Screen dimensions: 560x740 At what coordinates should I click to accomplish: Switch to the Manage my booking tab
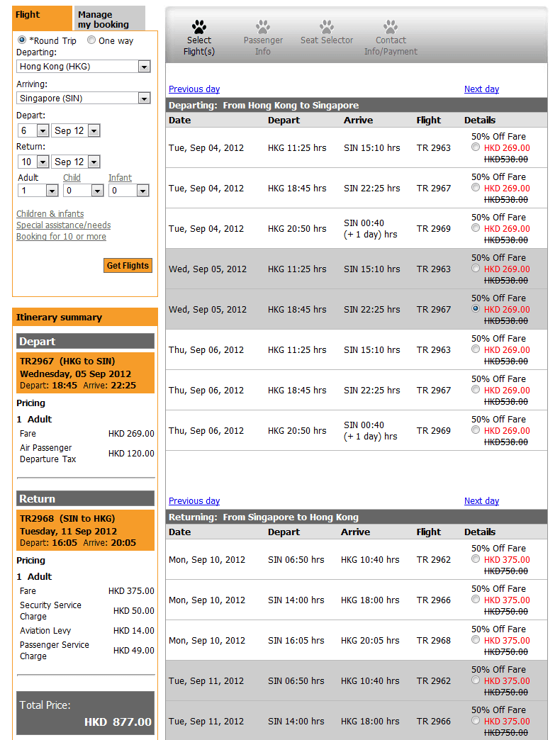pyautogui.click(x=103, y=19)
